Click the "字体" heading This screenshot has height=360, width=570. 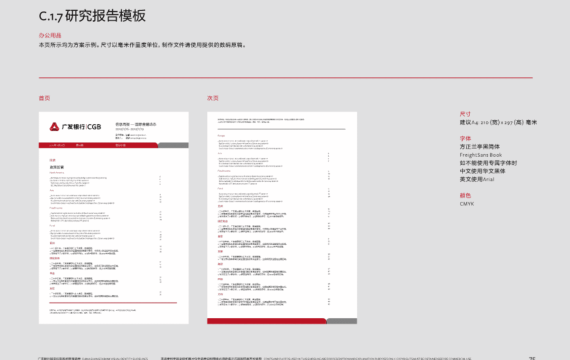(x=465, y=138)
